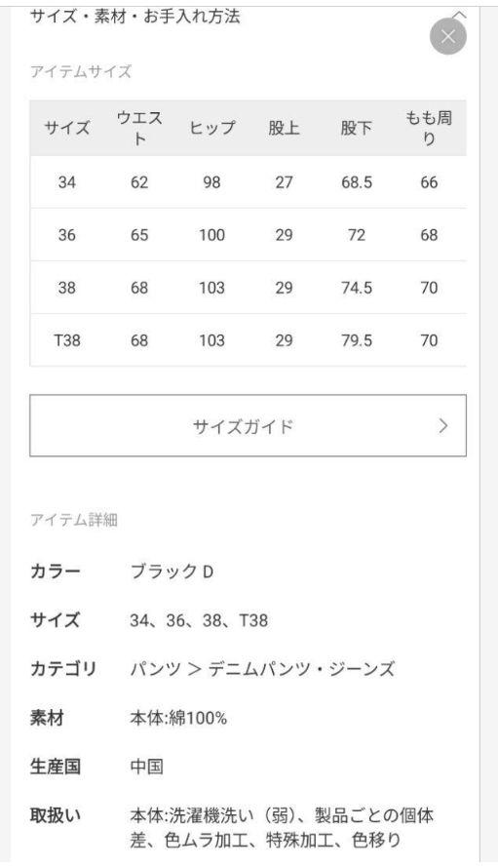
Task: Select the size 36 table row
Action: [248, 235]
